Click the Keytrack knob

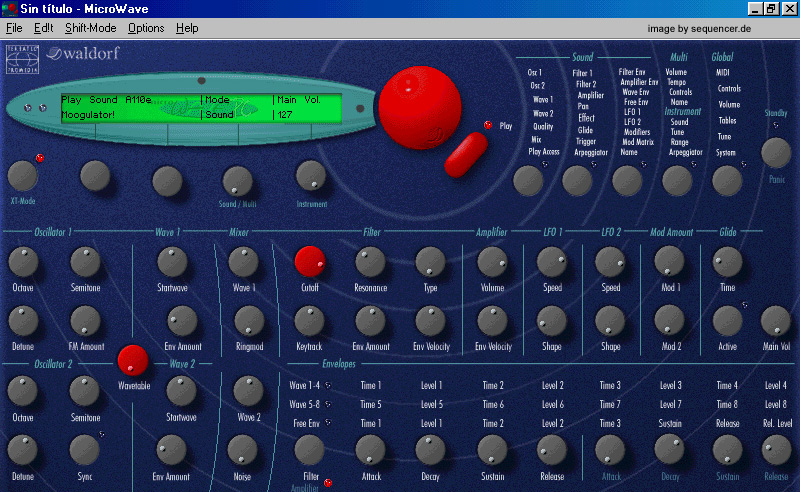(x=309, y=321)
